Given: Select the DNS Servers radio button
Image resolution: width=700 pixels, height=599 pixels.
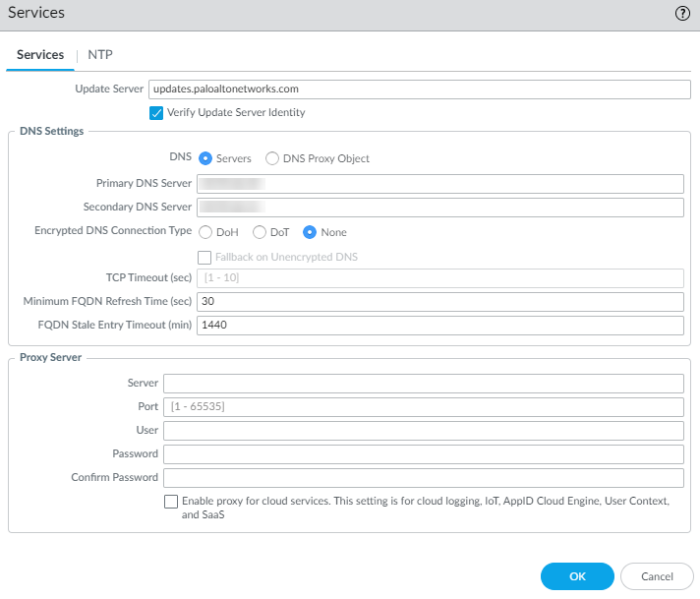Looking at the screenshot, I should click(x=205, y=158).
